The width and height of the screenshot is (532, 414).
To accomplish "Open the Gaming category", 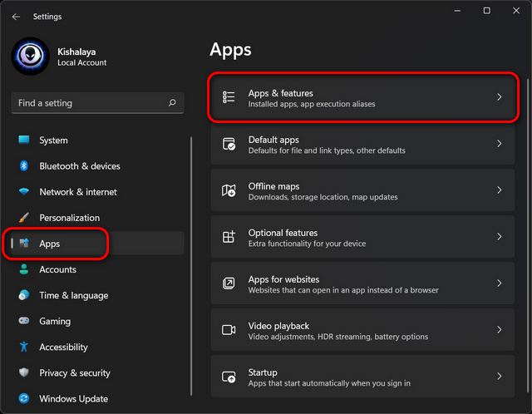I will [55, 321].
